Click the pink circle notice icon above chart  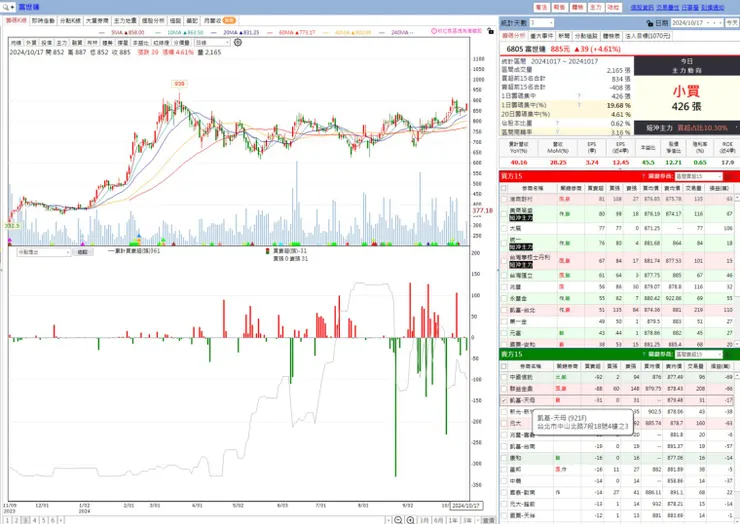[x=434, y=31]
